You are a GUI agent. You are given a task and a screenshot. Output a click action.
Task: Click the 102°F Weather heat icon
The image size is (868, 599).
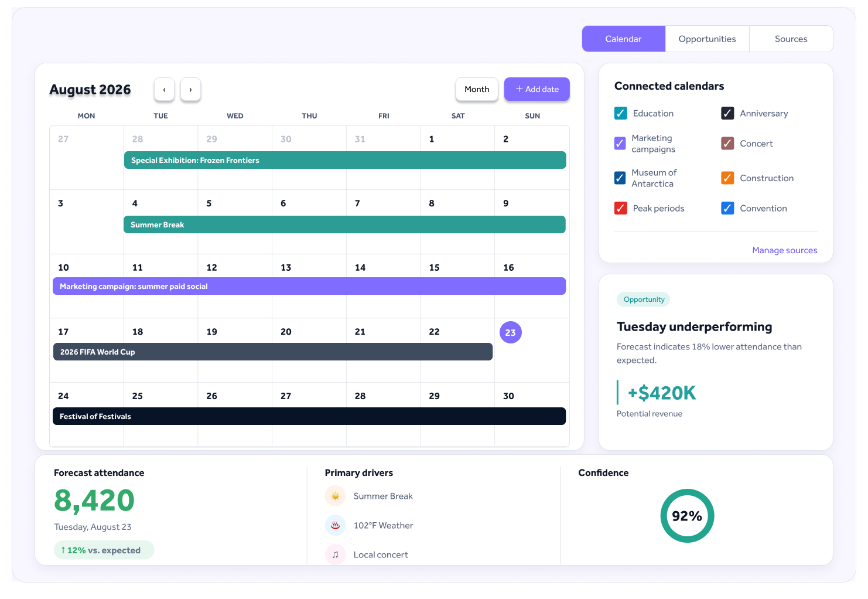coord(335,525)
